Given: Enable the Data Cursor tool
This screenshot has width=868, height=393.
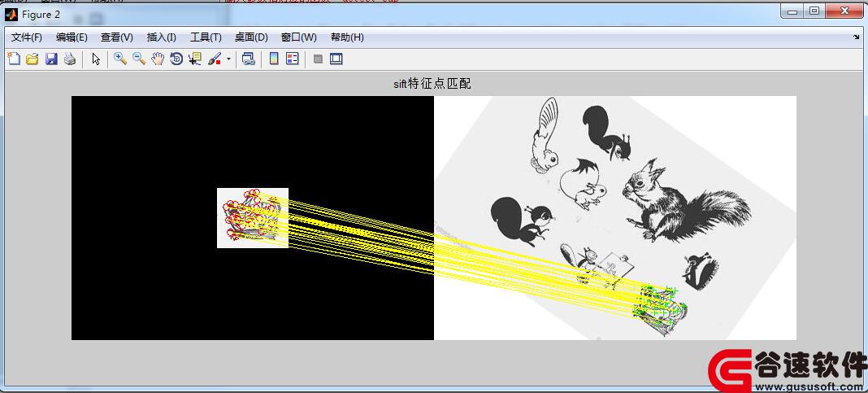Looking at the screenshot, I should 195,59.
